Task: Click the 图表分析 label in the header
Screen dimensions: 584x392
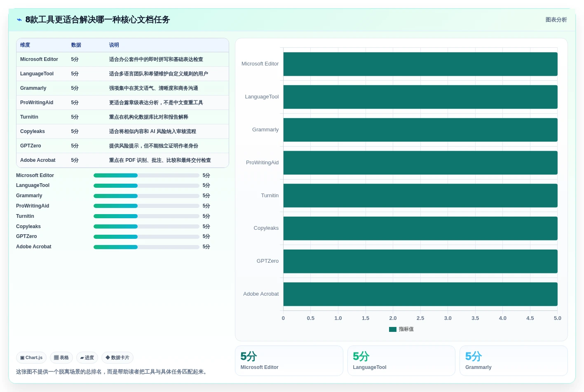Action: point(556,20)
